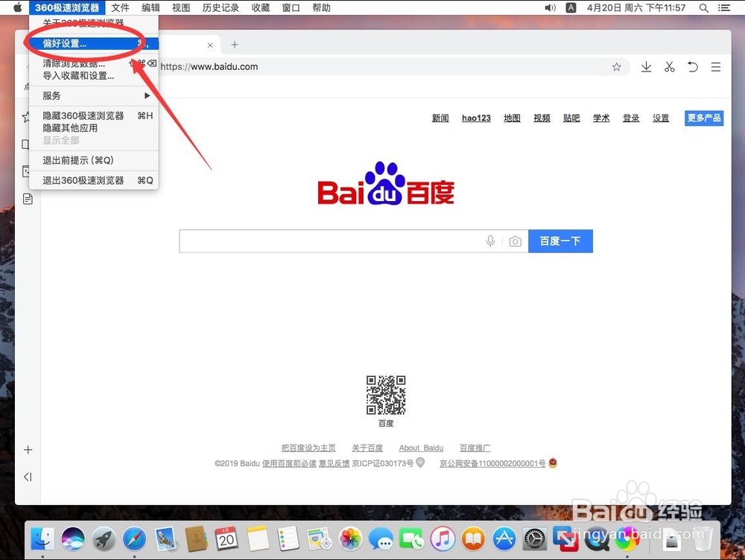This screenshot has height=560, width=745.
Task: Open Launchpad rocket in Dock
Action: (x=104, y=539)
